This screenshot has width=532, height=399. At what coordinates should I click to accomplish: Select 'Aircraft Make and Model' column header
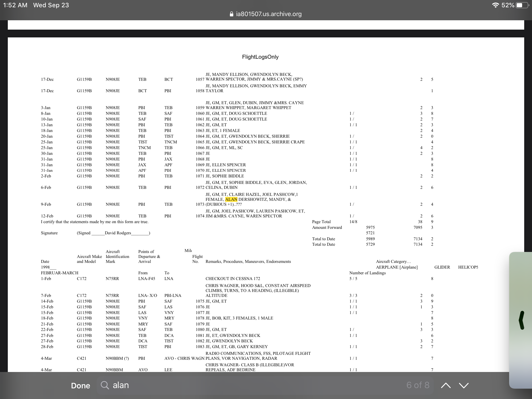tap(89, 259)
